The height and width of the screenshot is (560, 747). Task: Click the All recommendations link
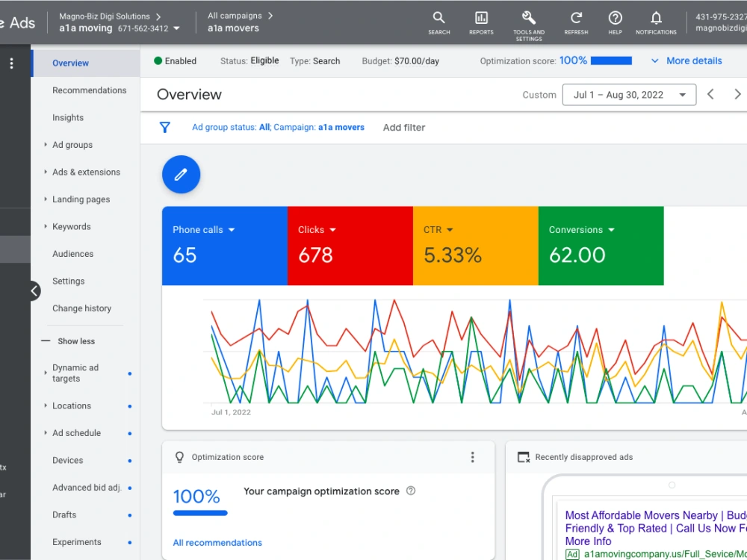tap(217, 543)
